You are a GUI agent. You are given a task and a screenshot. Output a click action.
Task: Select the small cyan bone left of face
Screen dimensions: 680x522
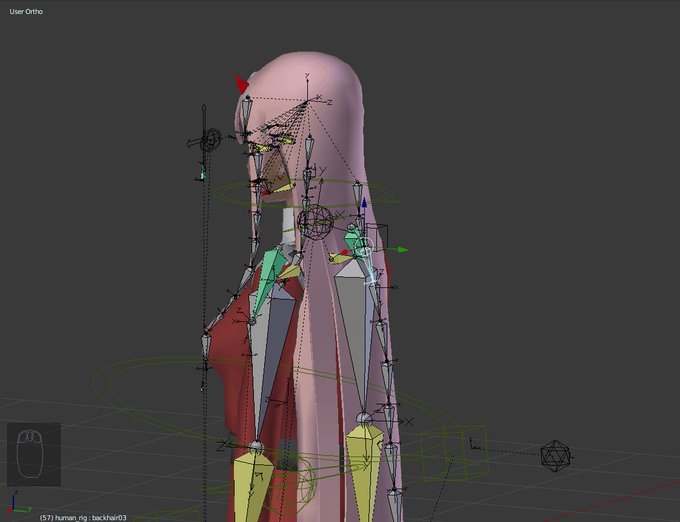[202, 172]
